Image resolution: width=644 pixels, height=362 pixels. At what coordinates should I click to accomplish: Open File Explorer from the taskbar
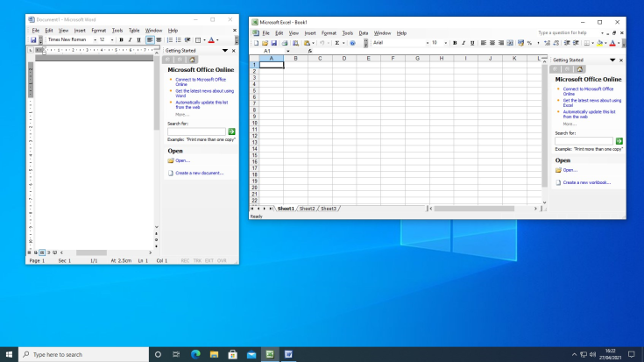214,354
